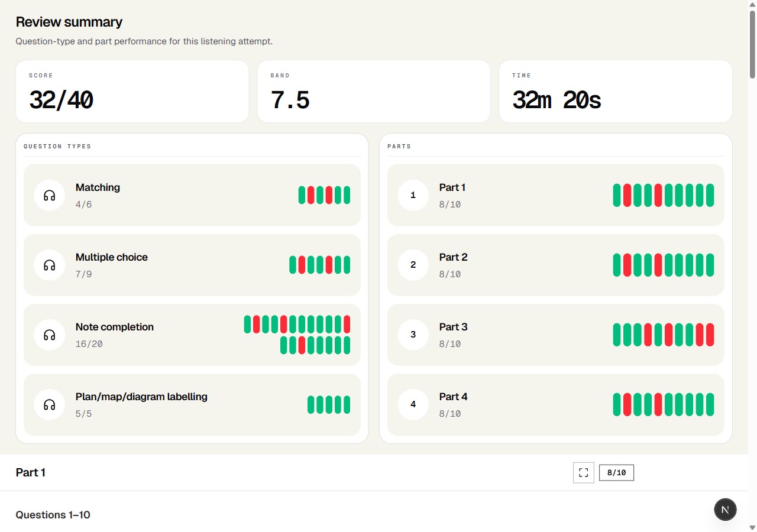Click the number 2 badge for Part 2
Viewport: 757px width, 532px height.
pos(413,265)
